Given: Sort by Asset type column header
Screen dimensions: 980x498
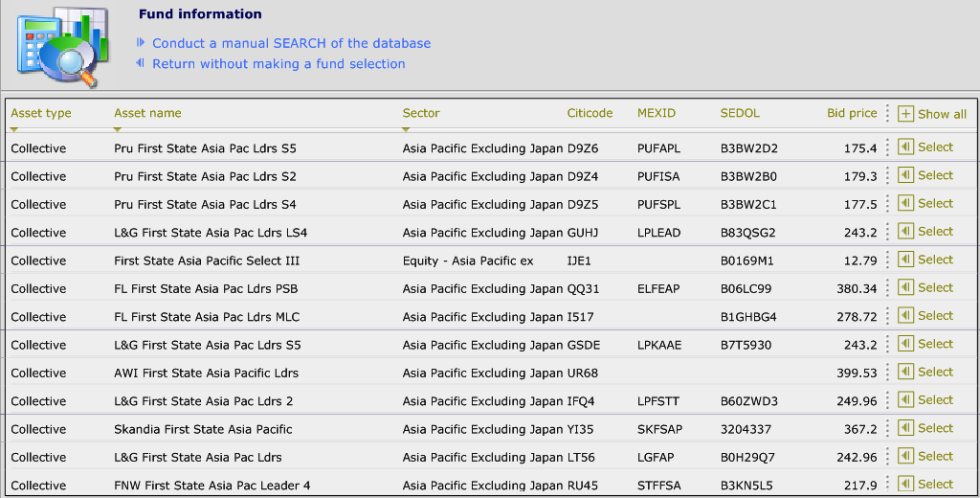Looking at the screenshot, I should [40, 113].
